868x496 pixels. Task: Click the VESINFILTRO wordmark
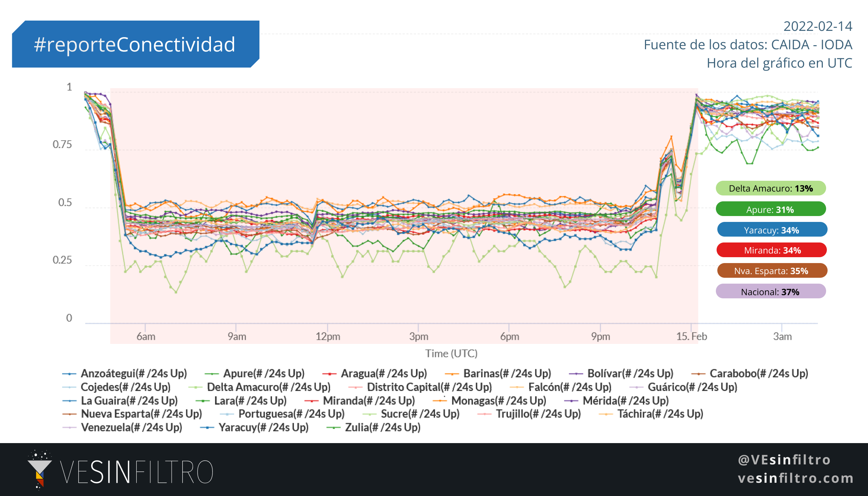pyautogui.click(x=137, y=472)
